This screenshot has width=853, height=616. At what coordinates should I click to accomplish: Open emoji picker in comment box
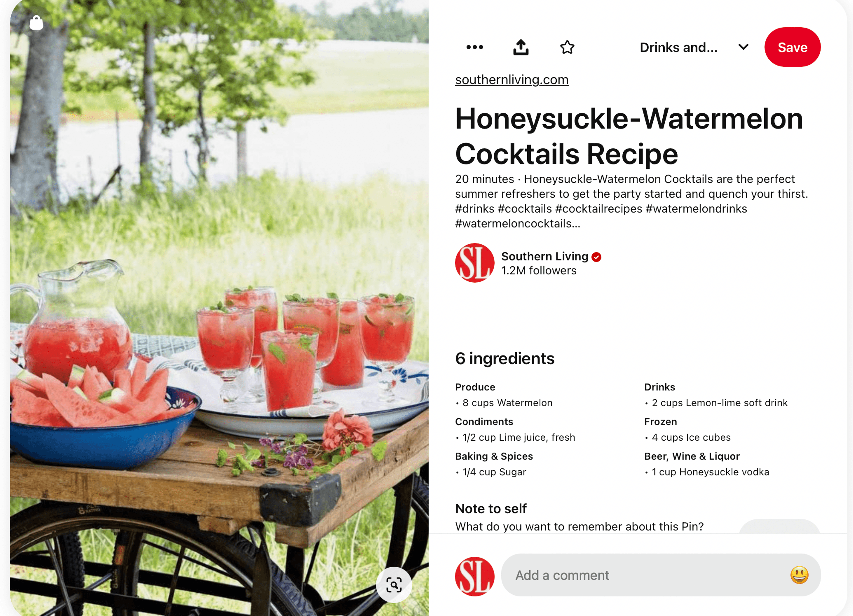tap(799, 575)
